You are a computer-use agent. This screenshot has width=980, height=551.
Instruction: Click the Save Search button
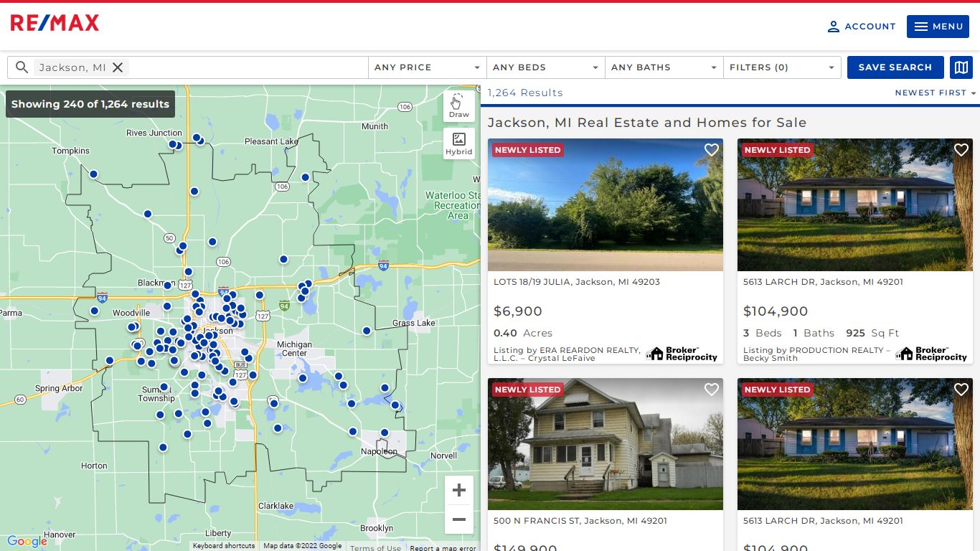895,67
